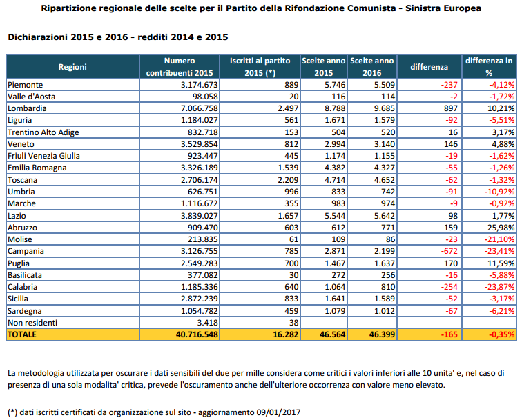
Task: Select the 'Basilicata' region cell
Action: [72, 275]
